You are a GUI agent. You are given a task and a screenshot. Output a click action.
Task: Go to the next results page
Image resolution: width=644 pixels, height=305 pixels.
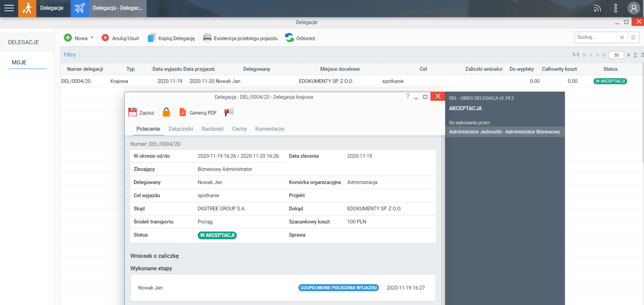click(598, 55)
